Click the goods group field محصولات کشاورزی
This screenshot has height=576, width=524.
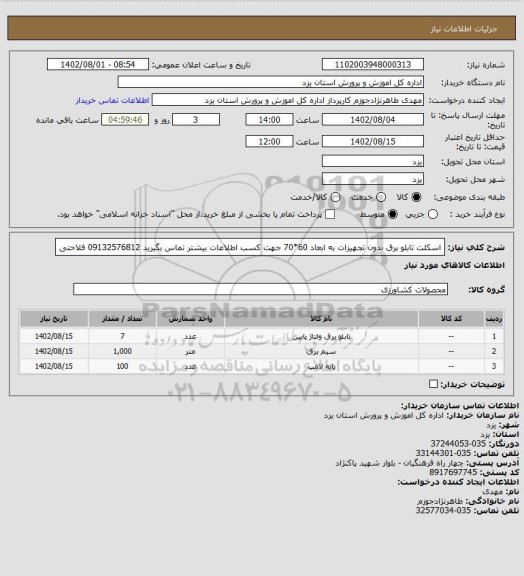pyautogui.click(x=260, y=289)
